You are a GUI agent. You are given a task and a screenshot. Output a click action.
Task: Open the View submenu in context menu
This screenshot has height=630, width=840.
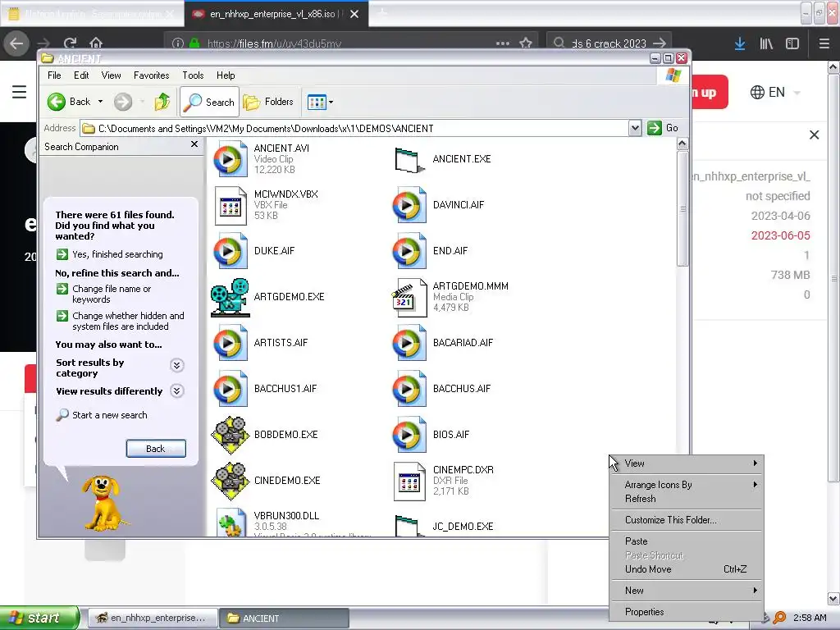pos(687,463)
